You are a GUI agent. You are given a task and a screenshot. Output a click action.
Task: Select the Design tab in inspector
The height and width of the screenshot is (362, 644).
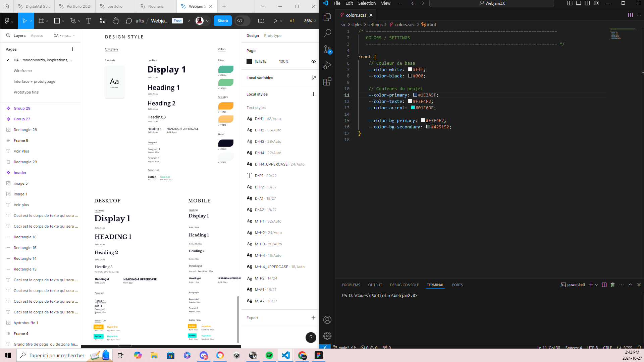(252, 35)
